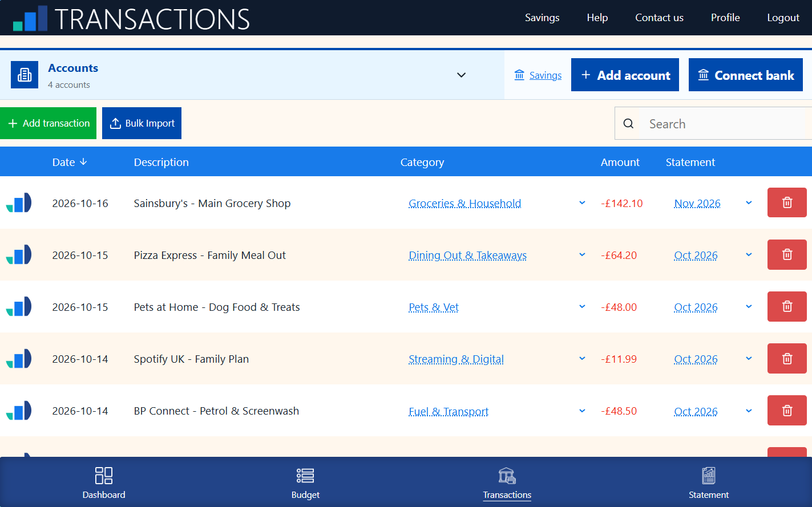812x507 pixels.
Task: Open category dropdown for Pets at Home row
Action: 582,306
